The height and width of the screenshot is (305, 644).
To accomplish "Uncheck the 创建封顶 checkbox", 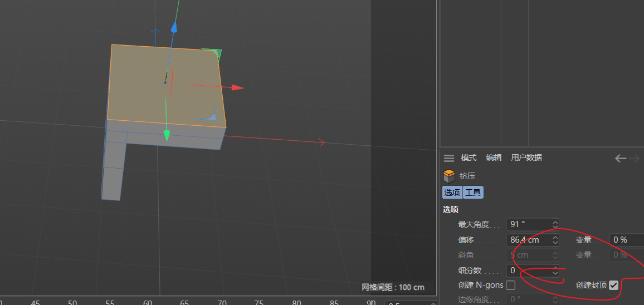I will coord(613,285).
